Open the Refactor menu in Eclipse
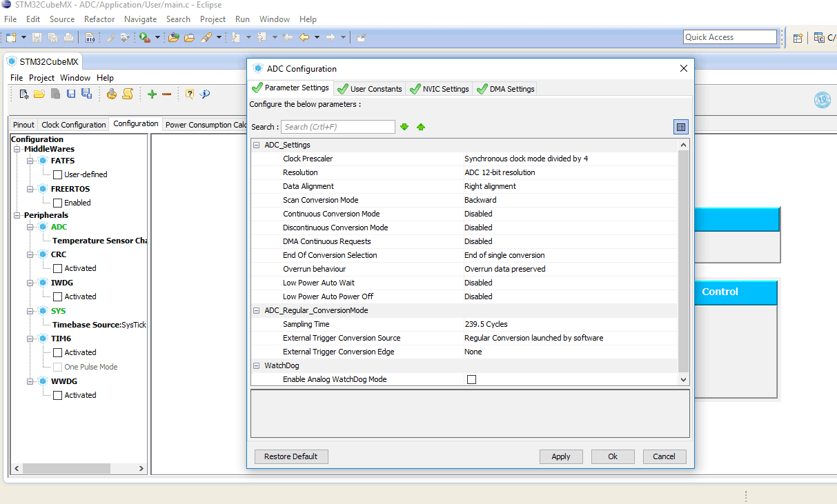The image size is (837, 504). [x=99, y=19]
